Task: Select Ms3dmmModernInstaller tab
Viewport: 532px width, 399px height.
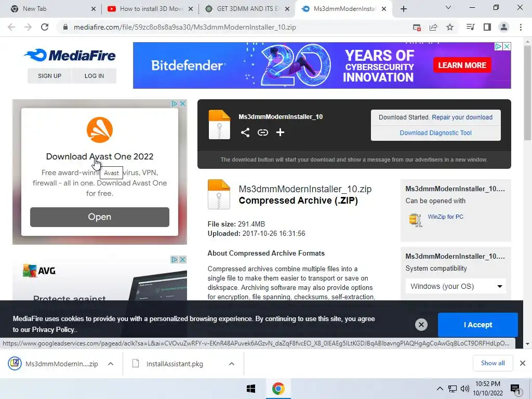Action: pyautogui.click(x=343, y=9)
